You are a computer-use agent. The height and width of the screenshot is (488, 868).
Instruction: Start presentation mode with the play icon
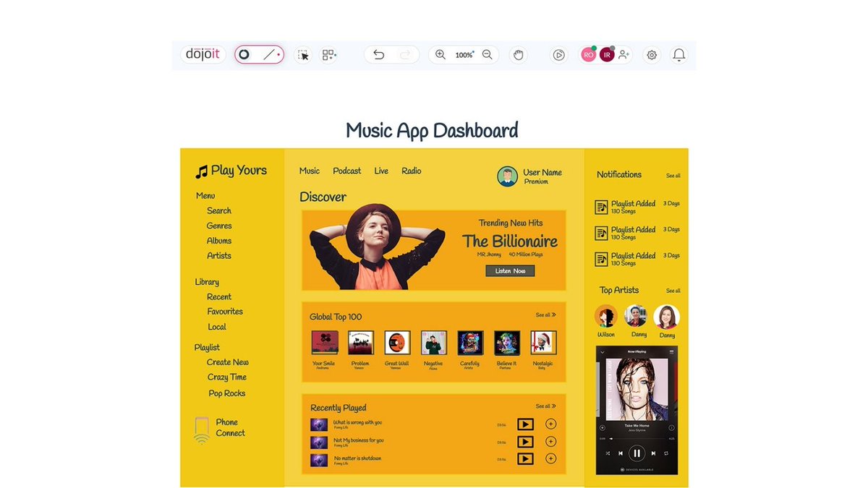[558, 54]
